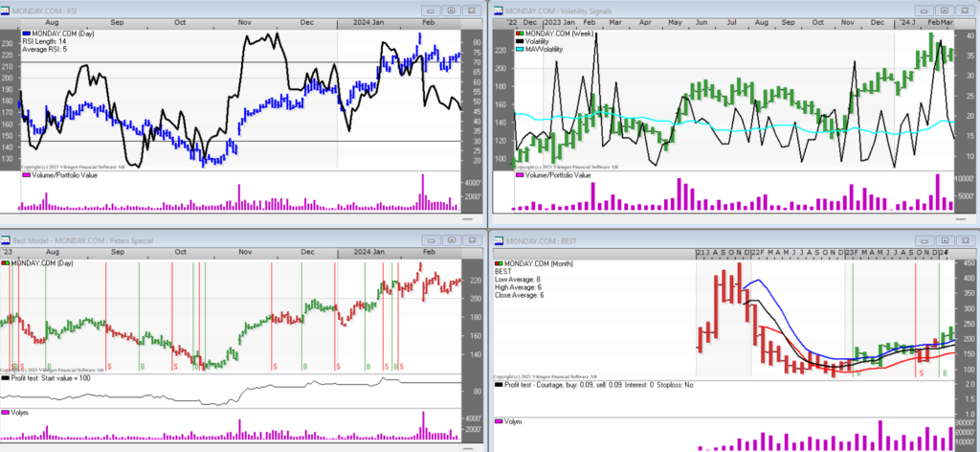This screenshot has height=452, width=980.
Task: Maximize the BEST monthly chart window
Action: [x=943, y=238]
